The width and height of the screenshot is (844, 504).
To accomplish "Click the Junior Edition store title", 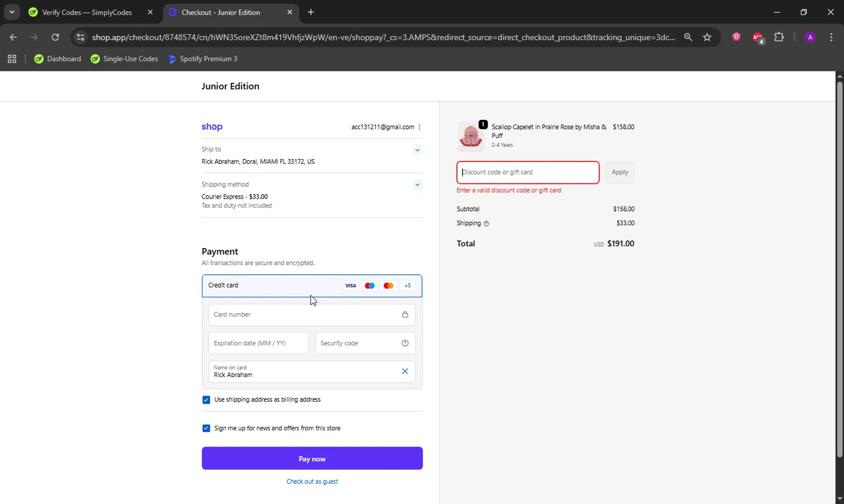I will [230, 86].
